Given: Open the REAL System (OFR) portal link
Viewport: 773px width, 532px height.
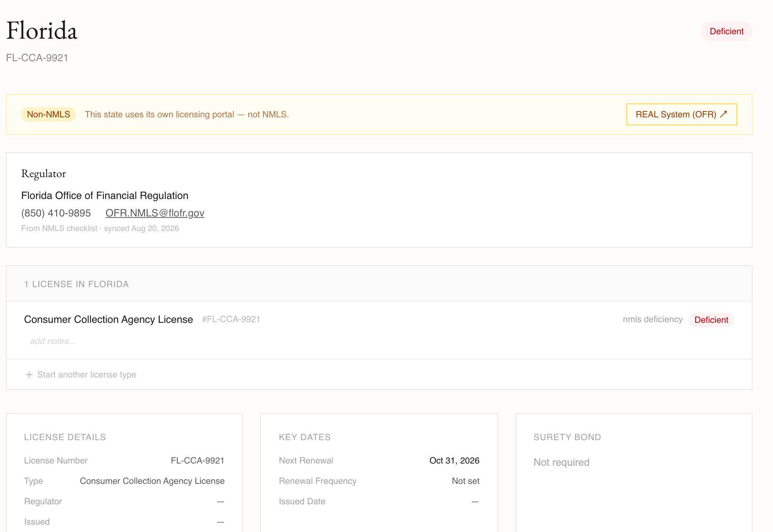Looking at the screenshot, I should tap(681, 114).
